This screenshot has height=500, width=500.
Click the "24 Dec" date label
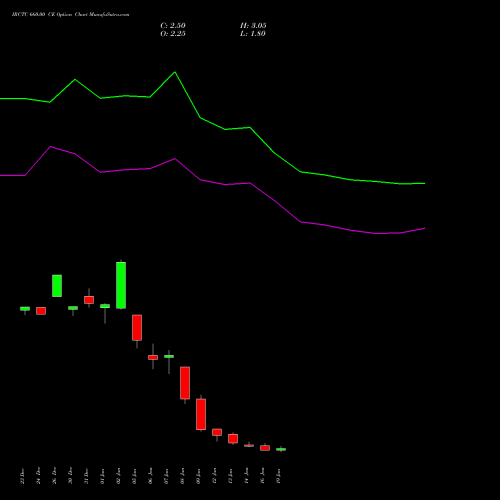point(38,476)
